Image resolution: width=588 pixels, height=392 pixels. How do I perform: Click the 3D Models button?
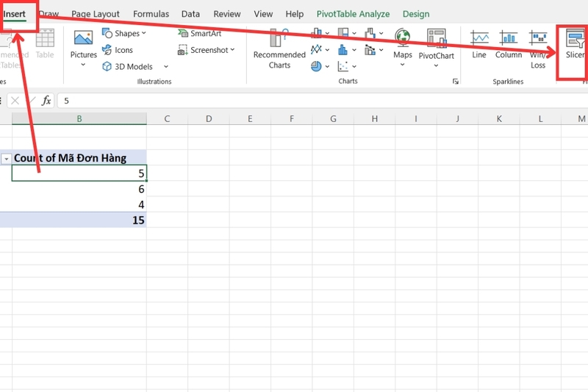(x=127, y=66)
